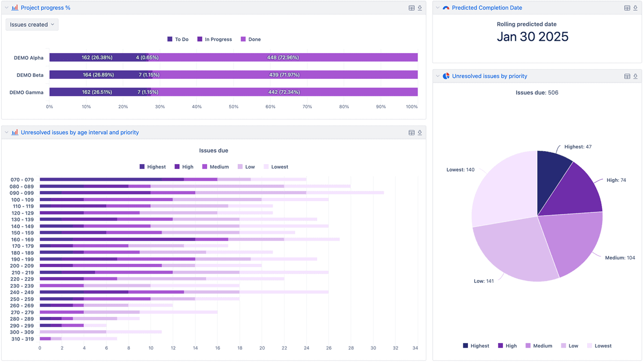Image resolution: width=644 pixels, height=362 pixels.
Task: Open Unresolved issues by age interval and priority link
Action: (80, 132)
